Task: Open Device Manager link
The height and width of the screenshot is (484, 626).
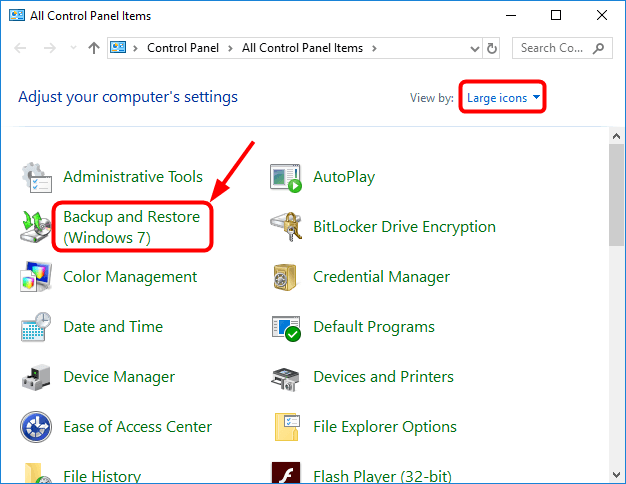Action: coord(119,377)
